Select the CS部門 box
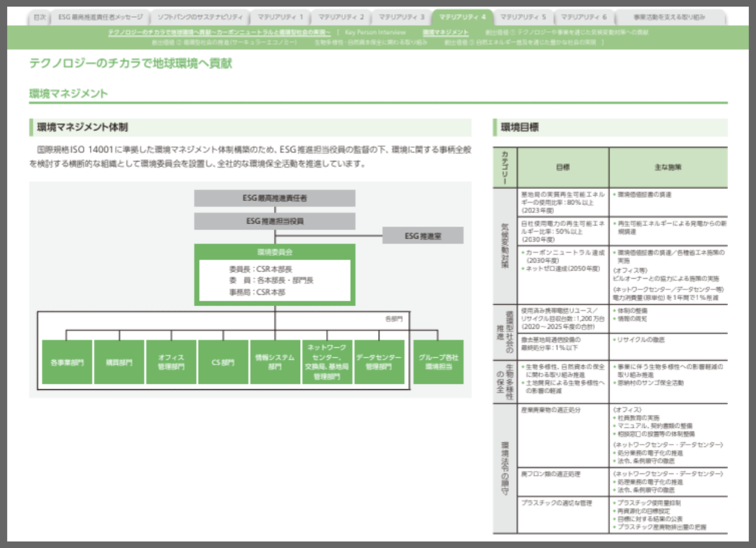 223,362
